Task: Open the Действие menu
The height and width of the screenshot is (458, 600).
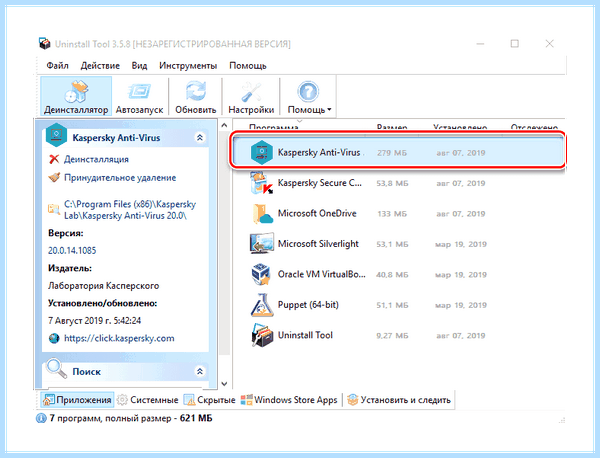Action: [100, 66]
